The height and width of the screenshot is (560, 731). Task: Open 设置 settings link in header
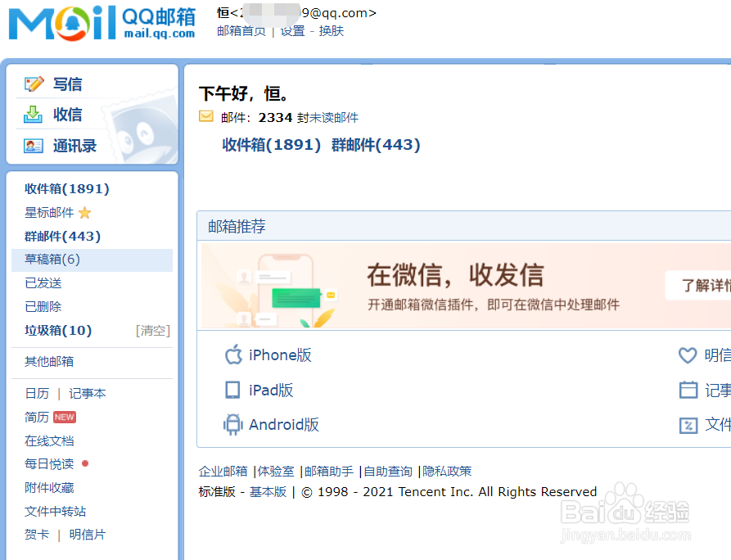click(x=292, y=31)
